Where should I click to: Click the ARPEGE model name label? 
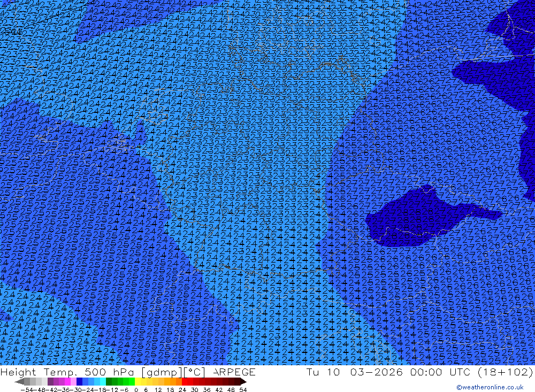pyautogui.click(x=234, y=372)
